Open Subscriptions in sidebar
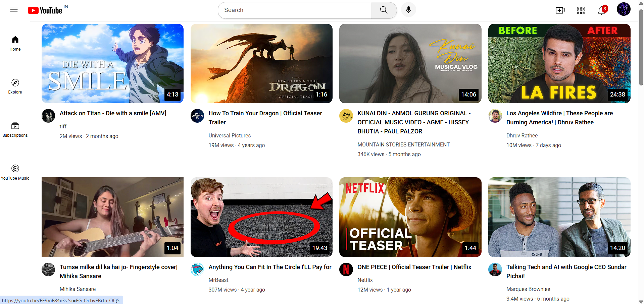The width and height of the screenshot is (644, 304). tap(15, 130)
